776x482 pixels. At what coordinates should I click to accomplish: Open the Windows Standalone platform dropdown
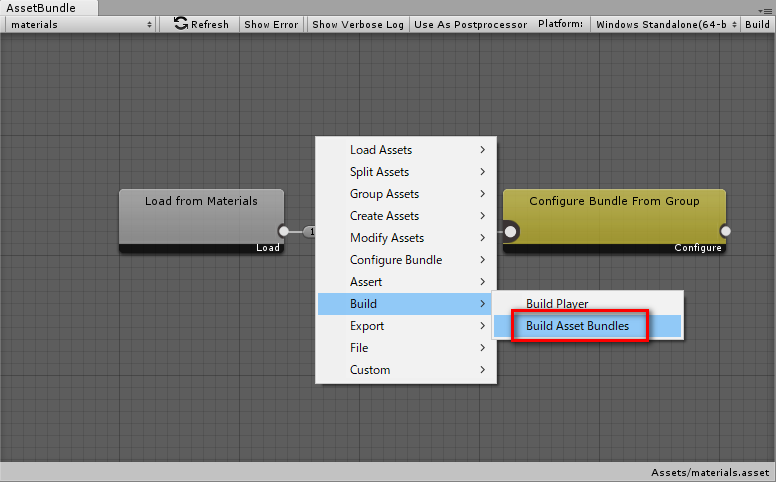pyautogui.click(x=666, y=24)
